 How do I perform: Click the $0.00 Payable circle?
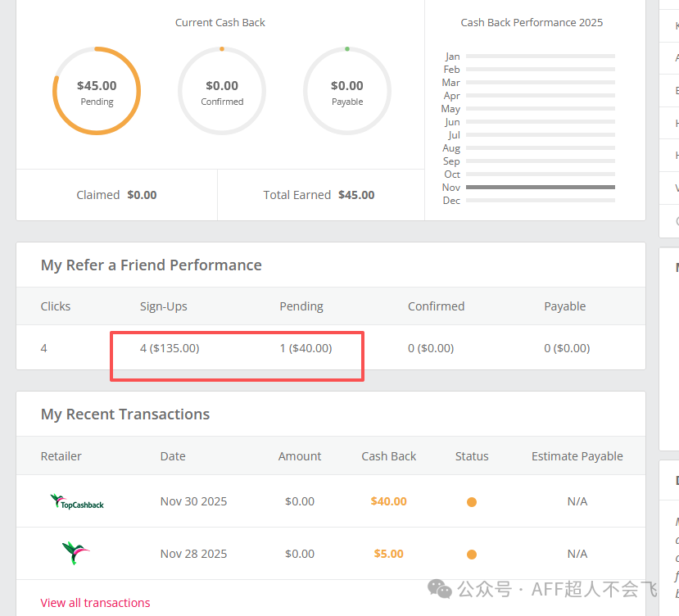coord(346,91)
